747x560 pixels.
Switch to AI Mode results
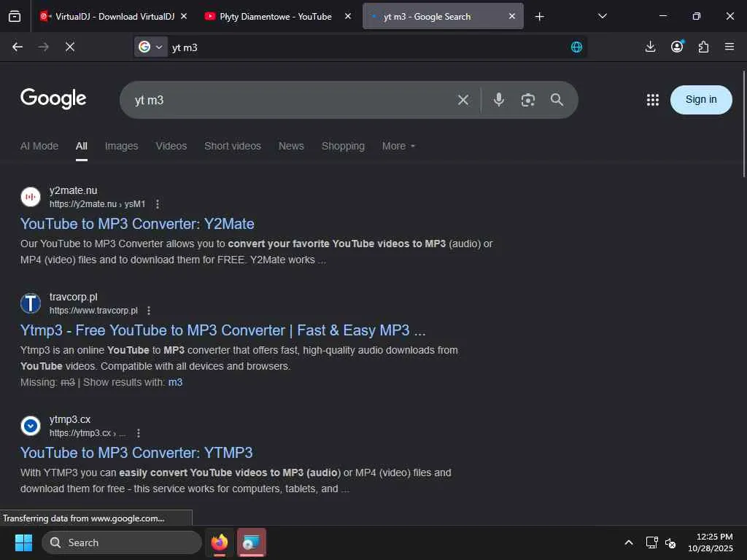tap(39, 146)
